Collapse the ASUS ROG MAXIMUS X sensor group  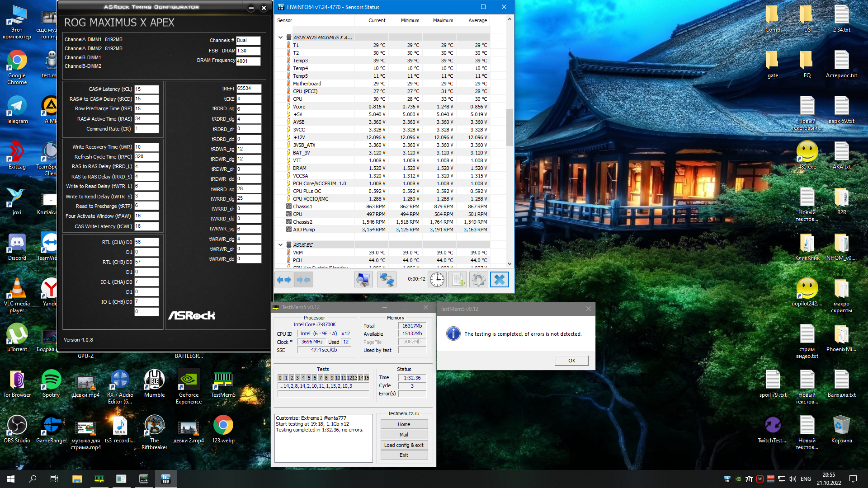(x=280, y=38)
